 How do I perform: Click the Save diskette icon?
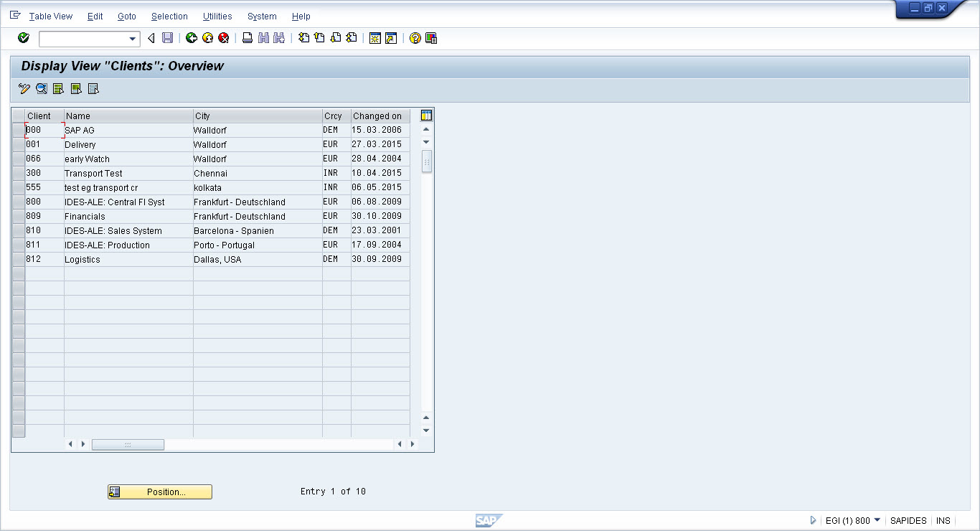pos(167,38)
